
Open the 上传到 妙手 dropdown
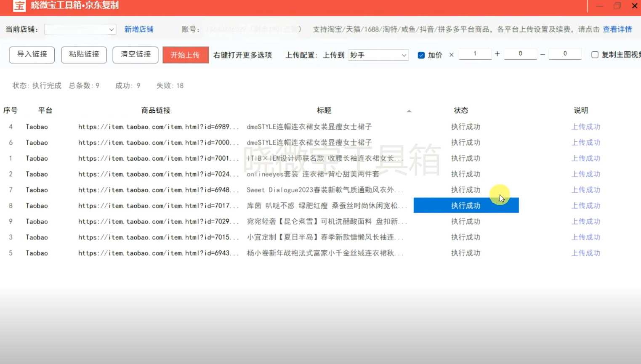pyautogui.click(x=378, y=55)
